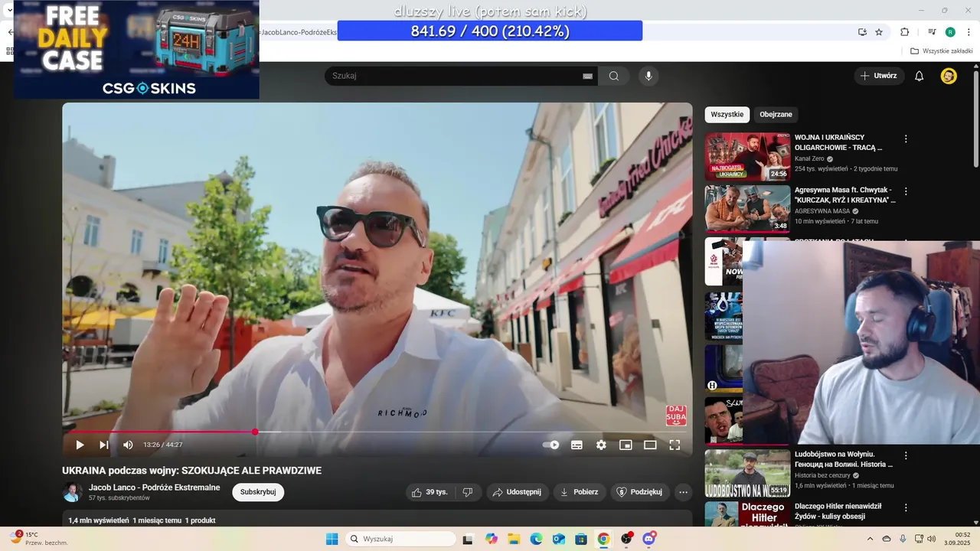
Task: Open the Jacob Lanco - Podróże Ekstremalne channel link
Action: 154,487
